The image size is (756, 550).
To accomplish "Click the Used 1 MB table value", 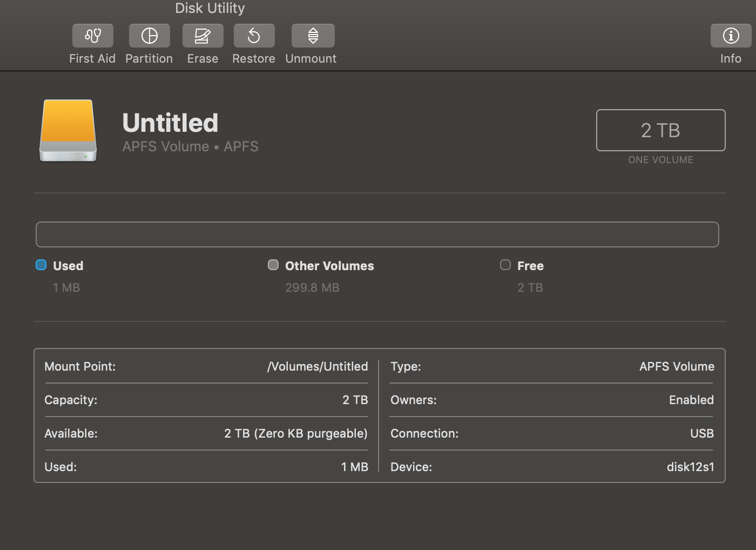I will [355, 467].
